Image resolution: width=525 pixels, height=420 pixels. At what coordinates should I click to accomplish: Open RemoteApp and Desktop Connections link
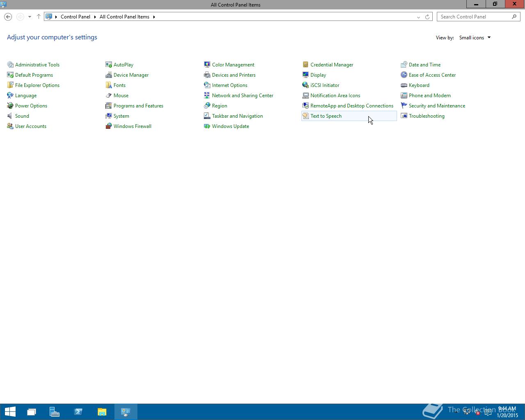coord(352,105)
